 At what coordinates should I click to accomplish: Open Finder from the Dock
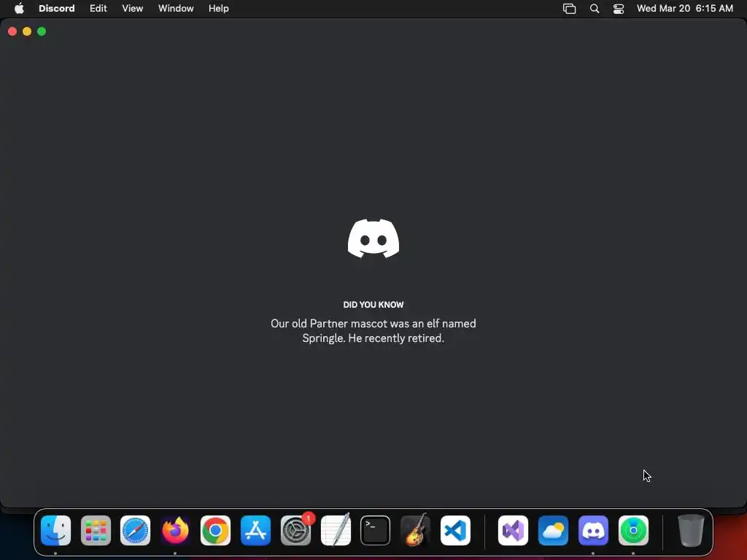pyautogui.click(x=55, y=531)
